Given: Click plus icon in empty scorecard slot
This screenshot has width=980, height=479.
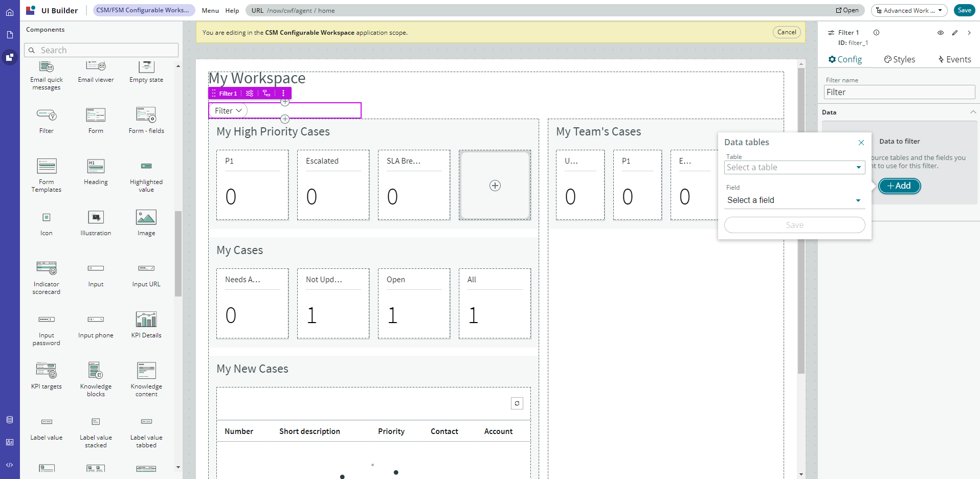Looking at the screenshot, I should (x=495, y=186).
